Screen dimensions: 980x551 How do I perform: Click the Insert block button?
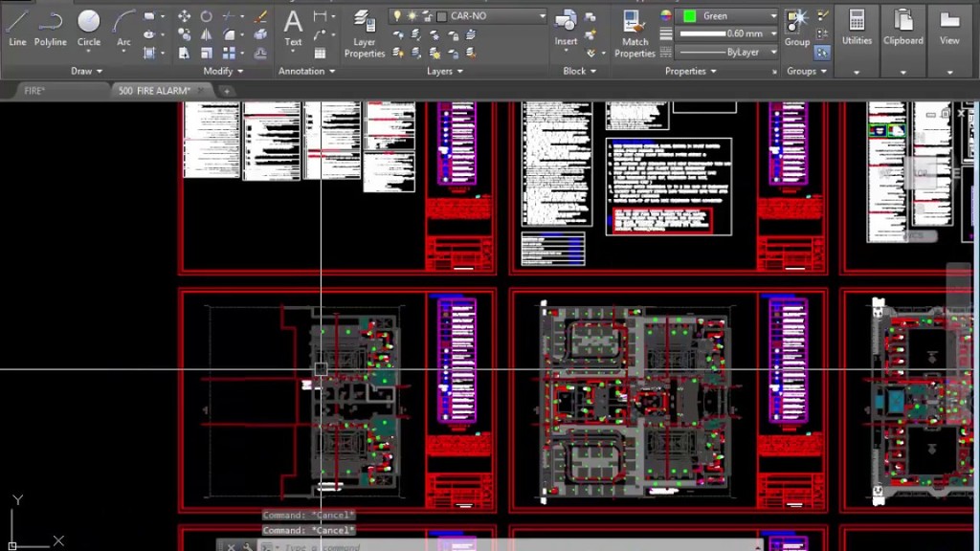[x=566, y=28]
